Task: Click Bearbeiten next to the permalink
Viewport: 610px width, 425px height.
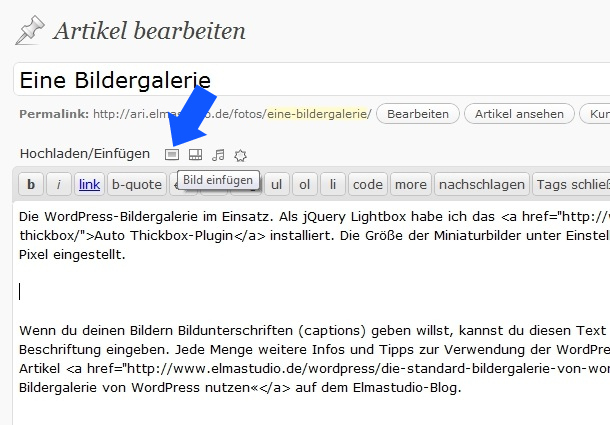Action: pos(418,114)
